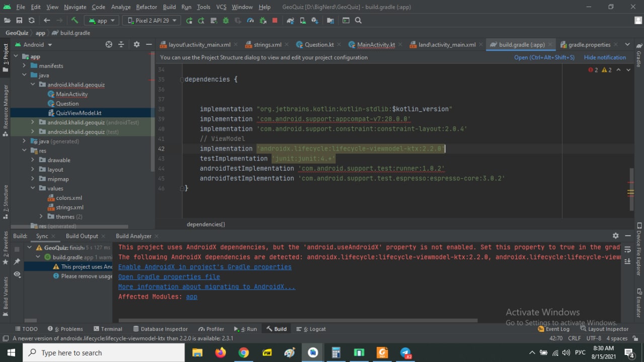Toggle the eye view options in Build panel
Image resolution: width=644 pixels, height=362 pixels.
17,274
